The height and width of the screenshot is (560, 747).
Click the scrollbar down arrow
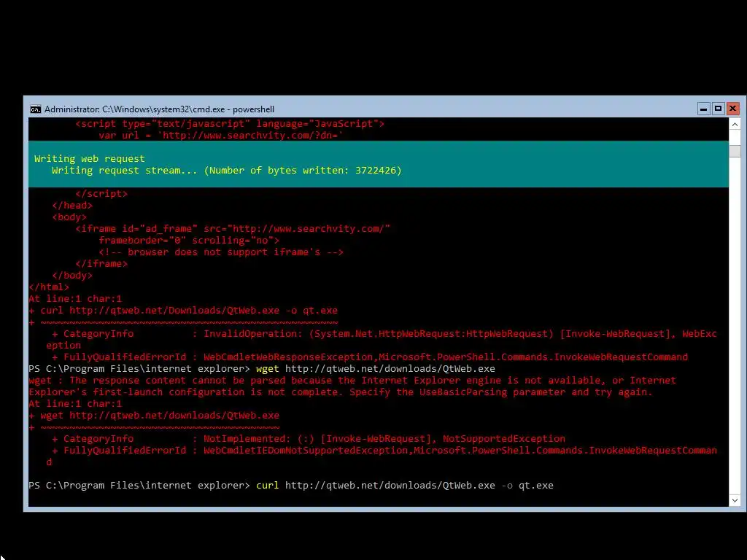[735, 500]
